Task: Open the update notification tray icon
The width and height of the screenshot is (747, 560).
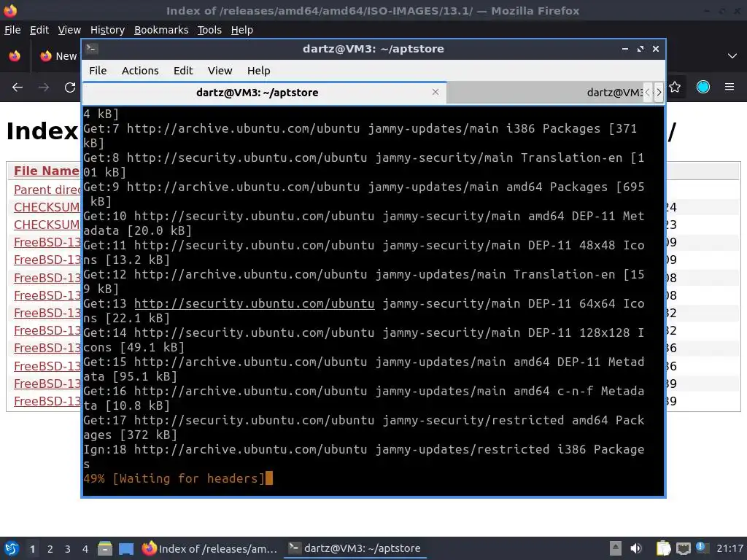Action: coord(702,548)
